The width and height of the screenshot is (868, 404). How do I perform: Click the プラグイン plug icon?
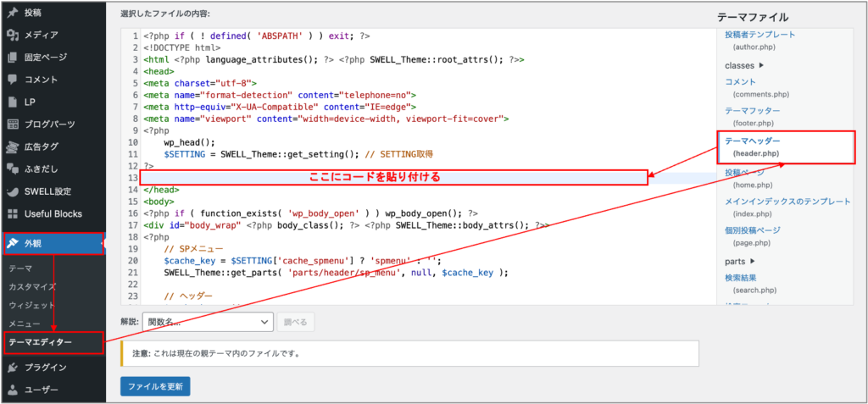pyautogui.click(x=12, y=367)
